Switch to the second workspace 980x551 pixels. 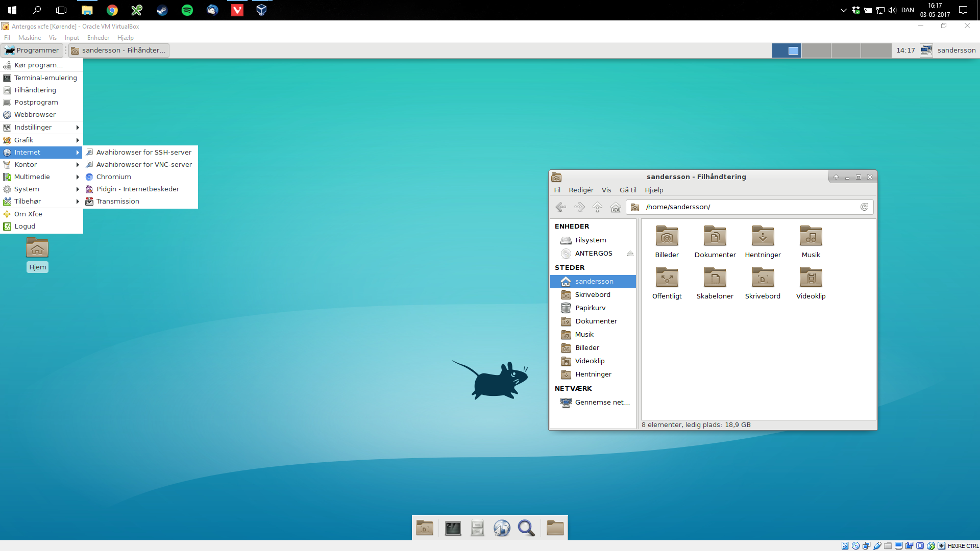point(816,51)
